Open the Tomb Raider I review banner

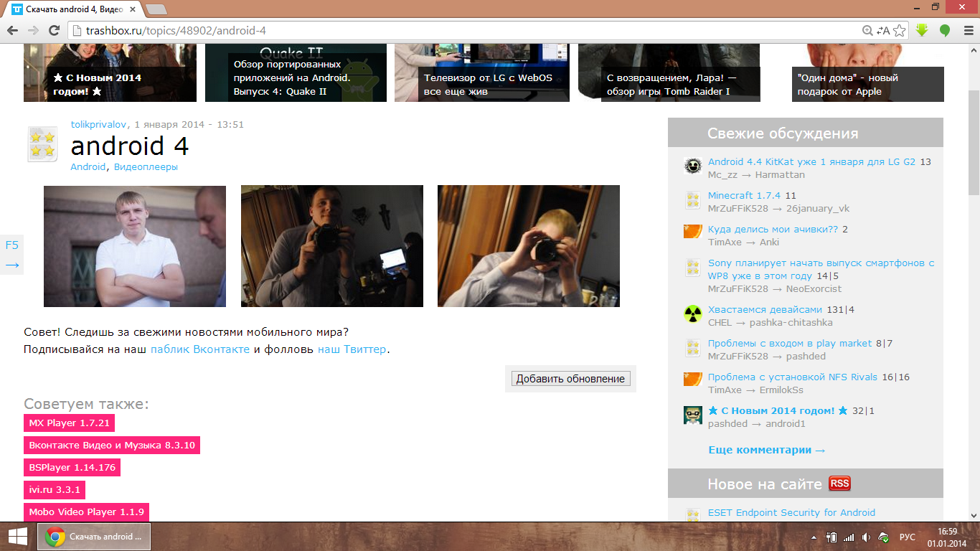(669, 72)
